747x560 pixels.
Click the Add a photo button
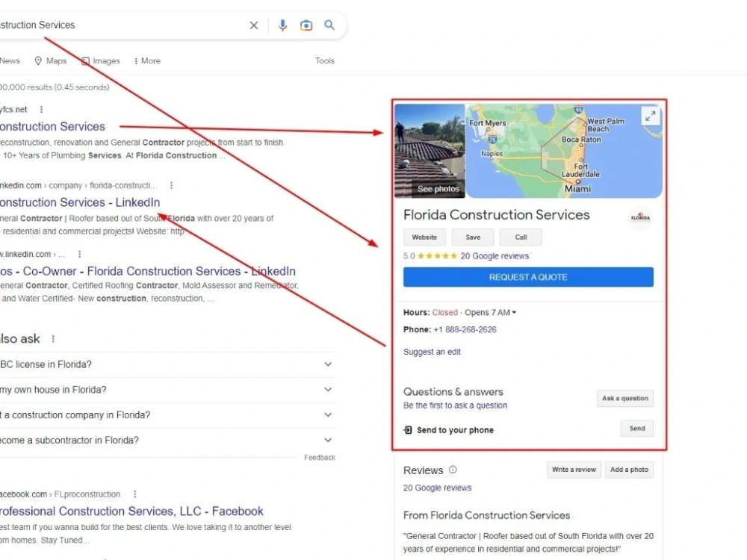click(629, 470)
